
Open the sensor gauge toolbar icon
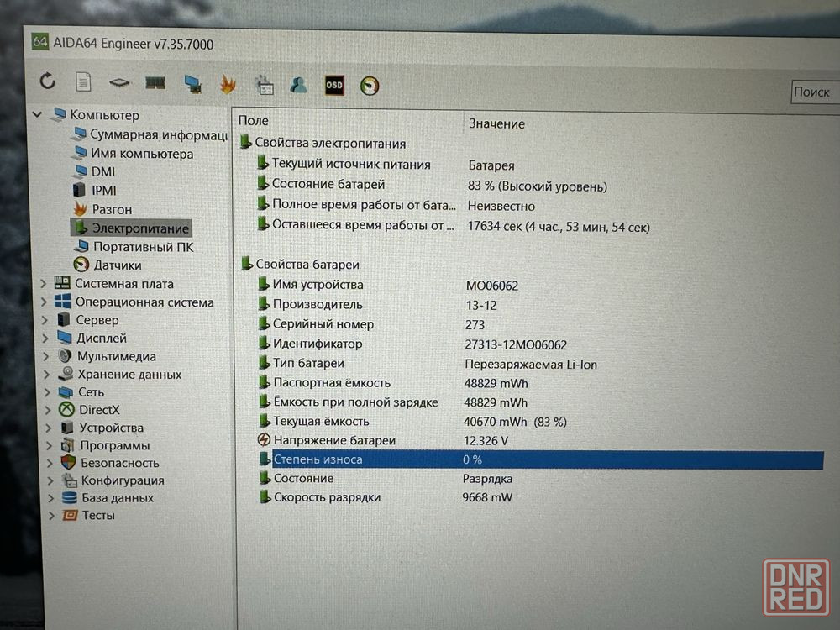click(x=370, y=86)
